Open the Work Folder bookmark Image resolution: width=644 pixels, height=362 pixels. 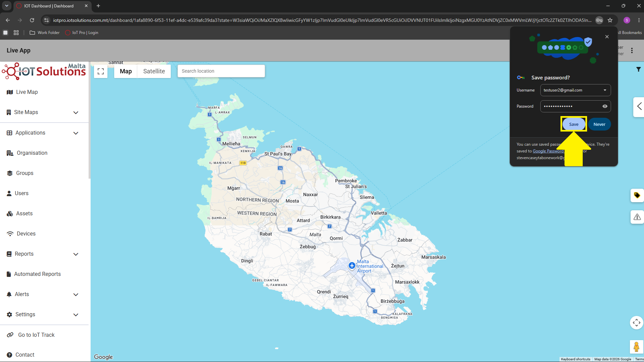[x=44, y=33]
